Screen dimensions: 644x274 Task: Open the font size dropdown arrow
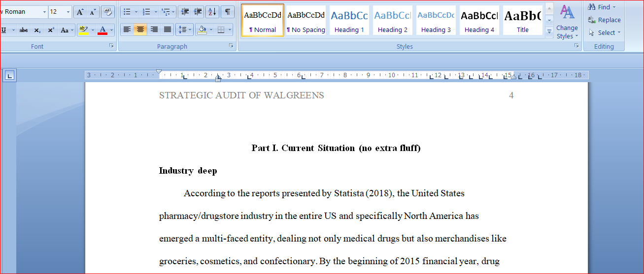[x=68, y=12]
